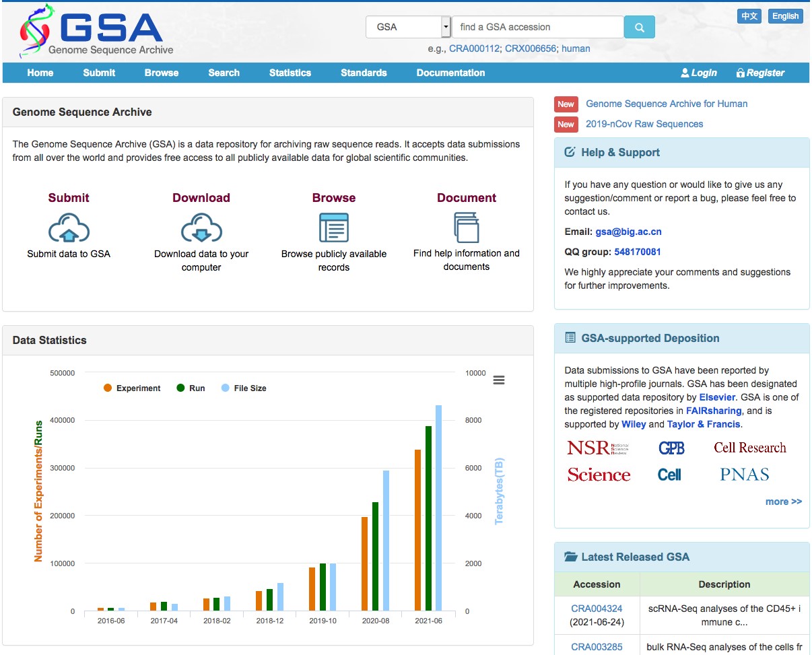Toggle the Run series in chart legend
The width and height of the screenshot is (812, 655).
tap(191, 388)
